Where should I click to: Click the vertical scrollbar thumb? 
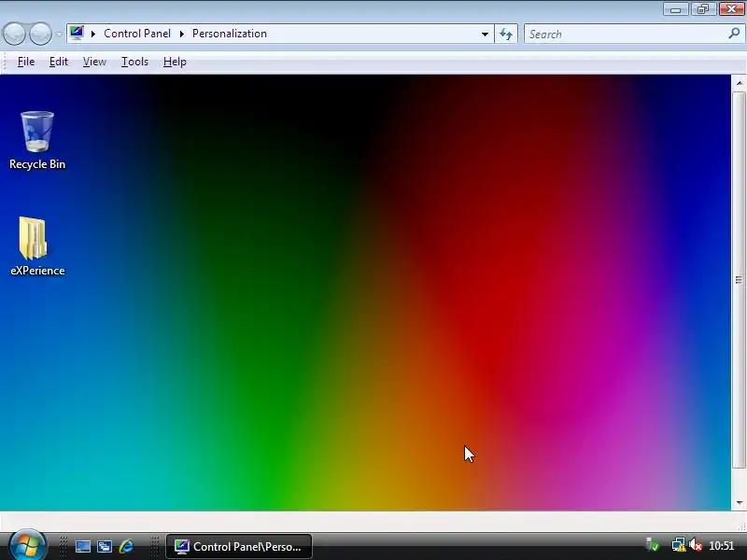click(739, 280)
